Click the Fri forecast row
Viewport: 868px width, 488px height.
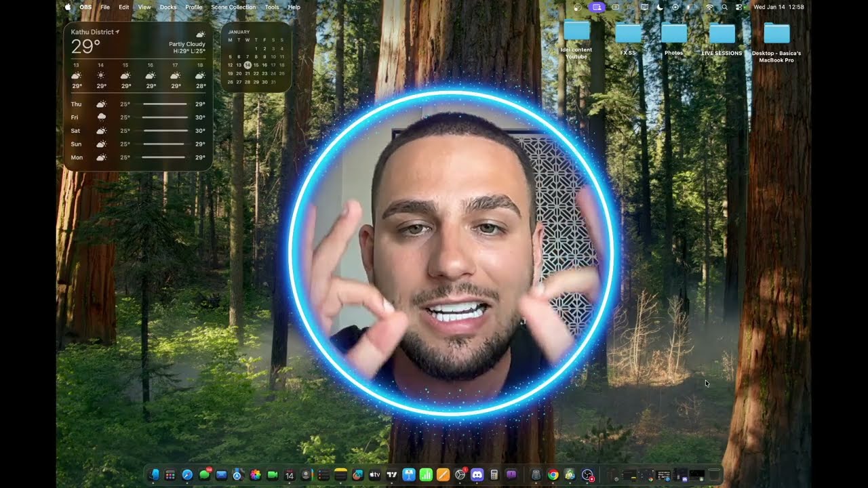[x=138, y=117]
